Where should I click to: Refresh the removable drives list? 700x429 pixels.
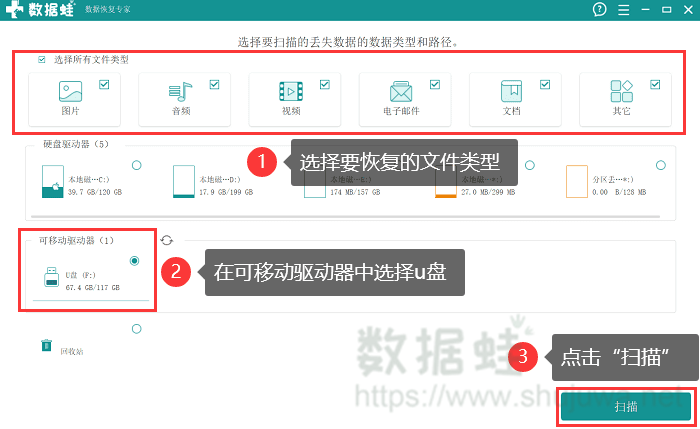[167, 240]
